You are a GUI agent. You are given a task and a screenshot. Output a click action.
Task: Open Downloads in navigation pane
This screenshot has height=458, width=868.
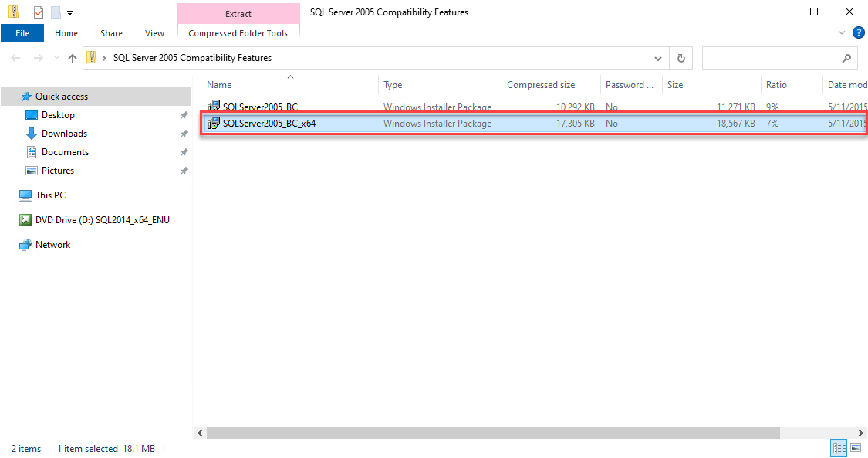pos(64,134)
